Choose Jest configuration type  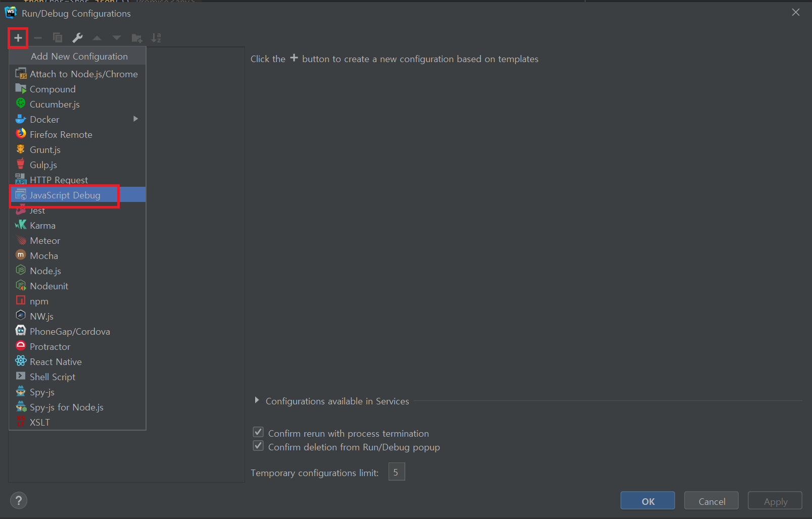(77, 210)
